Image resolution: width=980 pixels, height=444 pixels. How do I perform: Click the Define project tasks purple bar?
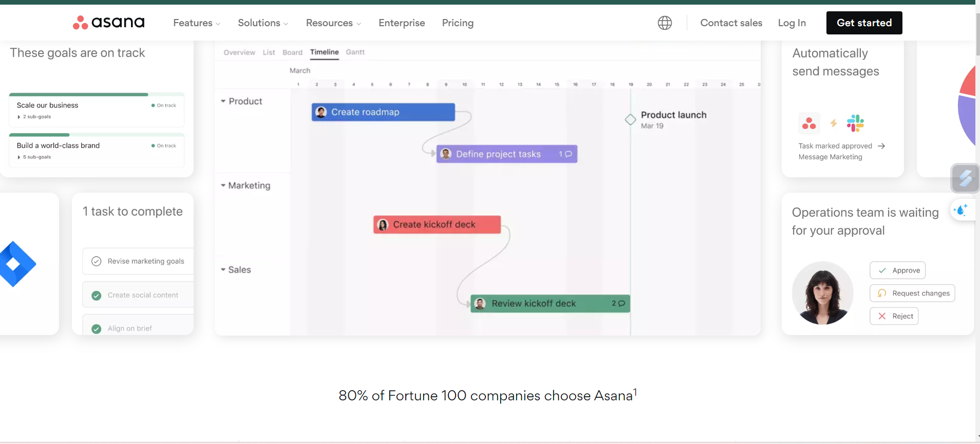pyautogui.click(x=507, y=154)
